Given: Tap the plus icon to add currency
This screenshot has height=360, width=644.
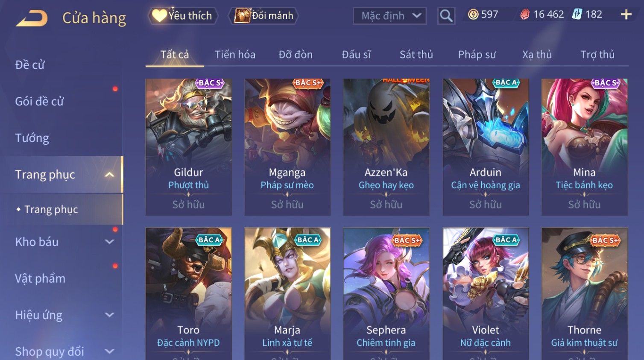Looking at the screenshot, I should point(626,15).
